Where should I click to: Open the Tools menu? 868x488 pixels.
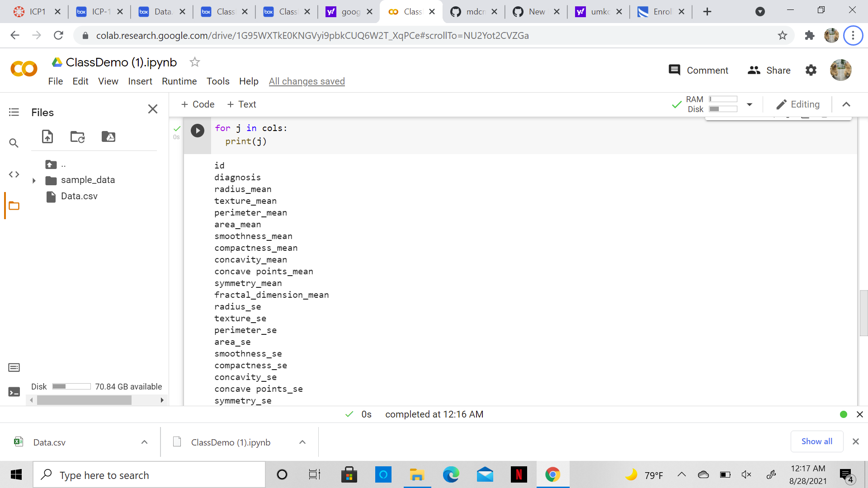point(218,81)
